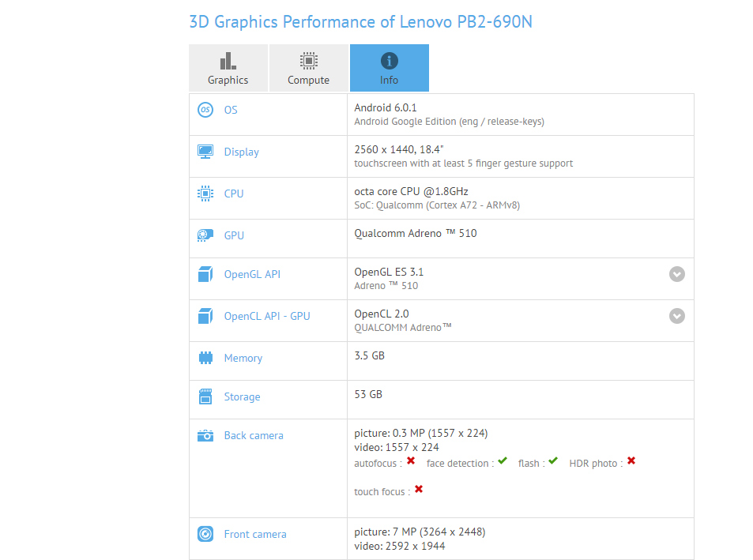Click the OpenCL 2.0 text
This screenshot has height=560, width=753.
[382, 314]
